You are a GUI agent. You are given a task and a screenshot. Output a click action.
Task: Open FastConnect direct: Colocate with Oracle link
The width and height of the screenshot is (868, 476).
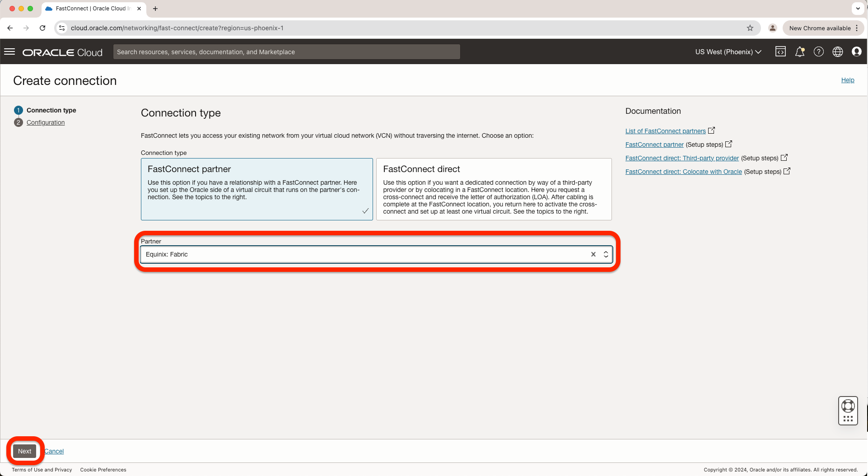tap(684, 172)
